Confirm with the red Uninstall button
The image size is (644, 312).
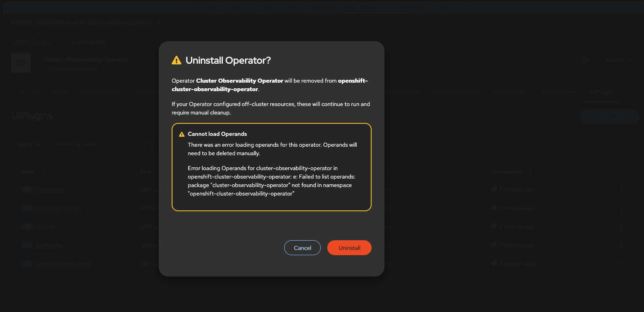click(x=349, y=248)
